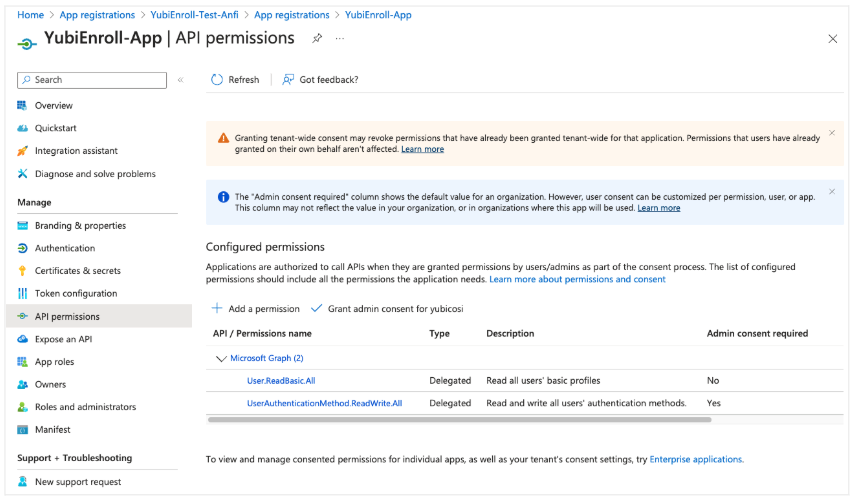Navigate to Home in the breadcrumb

[31, 15]
